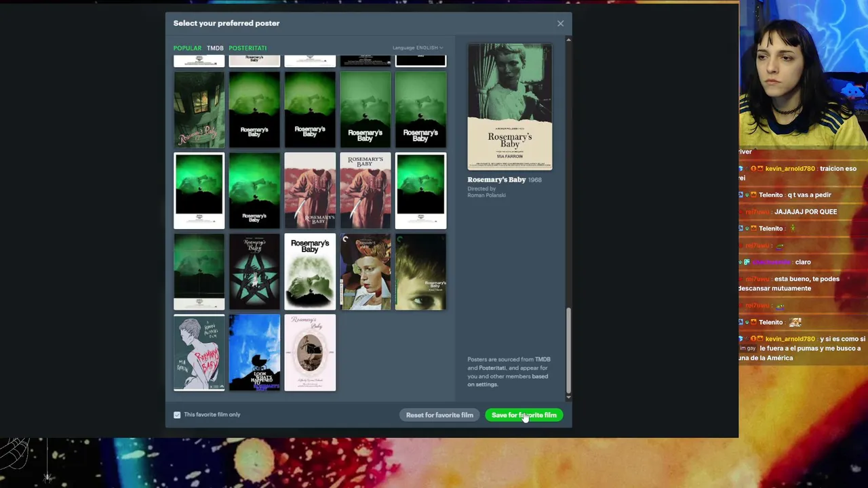Switch to the TMDB tab
The width and height of the screenshot is (868, 488).
tap(215, 48)
